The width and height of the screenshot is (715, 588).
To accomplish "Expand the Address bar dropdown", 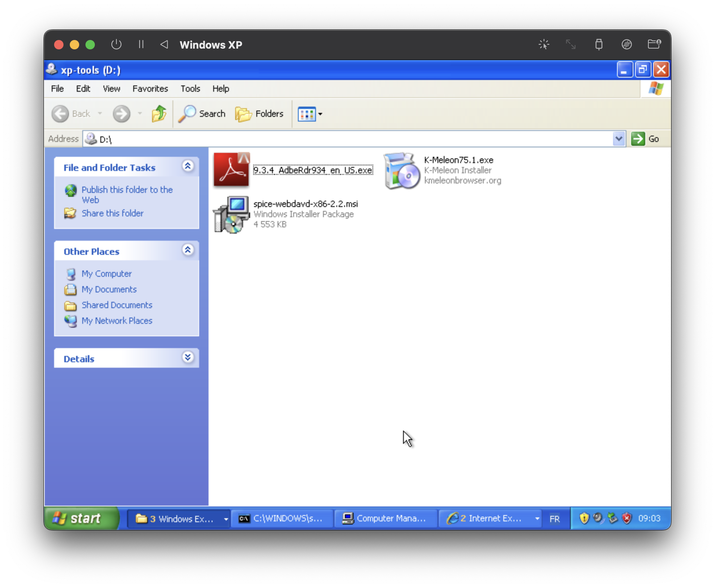I will coord(619,139).
